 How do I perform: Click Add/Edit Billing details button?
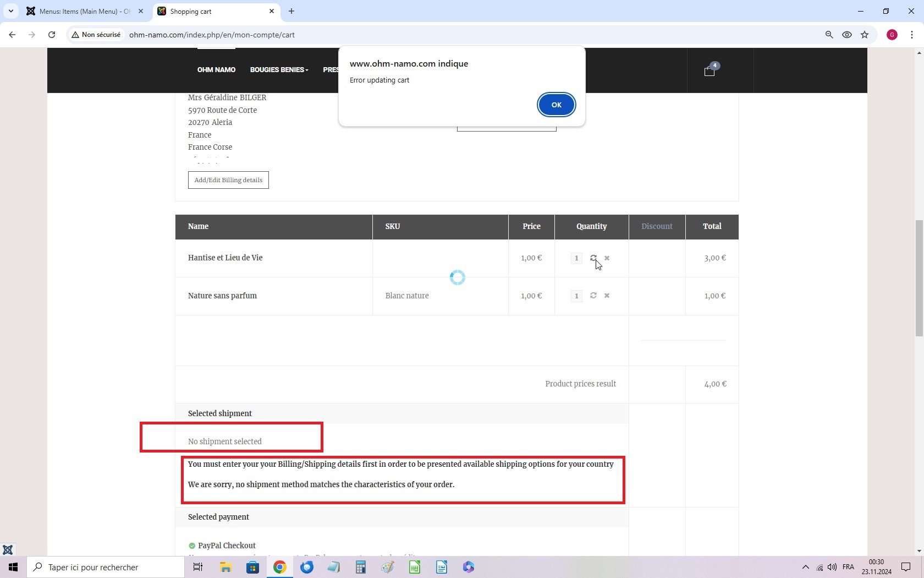[x=228, y=180]
